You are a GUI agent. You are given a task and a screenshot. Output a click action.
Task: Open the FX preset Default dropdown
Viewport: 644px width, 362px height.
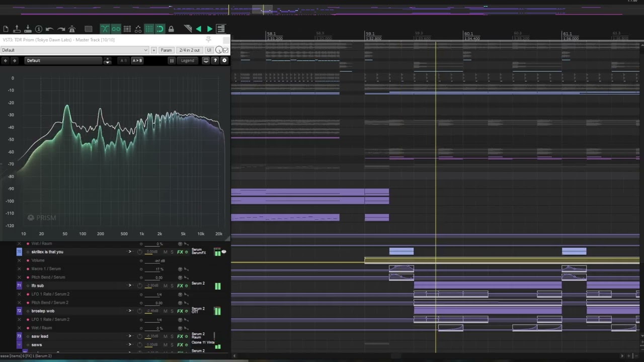(74, 50)
